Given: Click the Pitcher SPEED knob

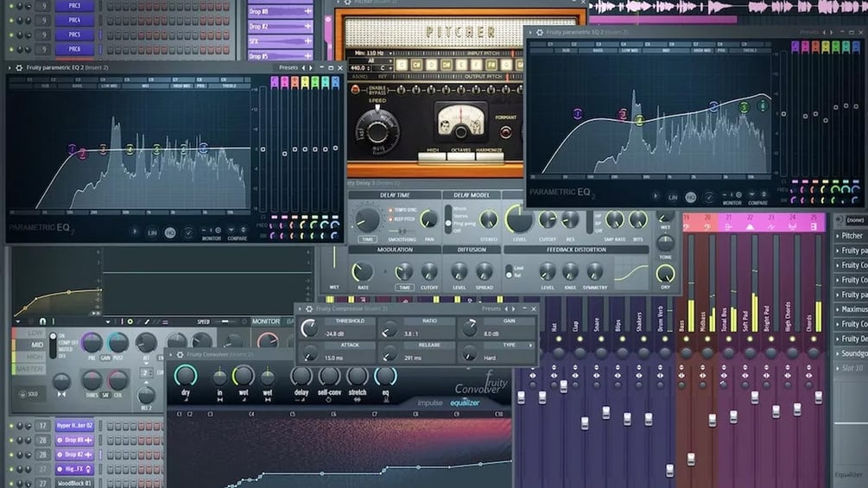Looking at the screenshot, I should (377, 131).
